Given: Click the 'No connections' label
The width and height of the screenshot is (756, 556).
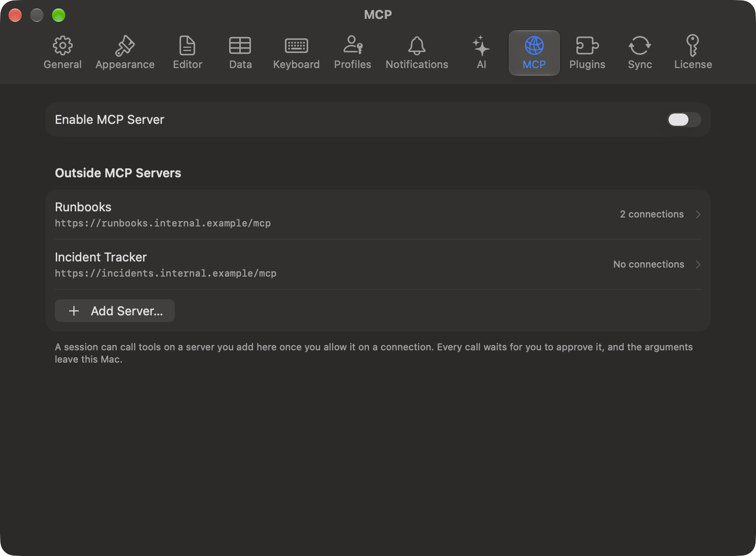Looking at the screenshot, I should [x=648, y=264].
